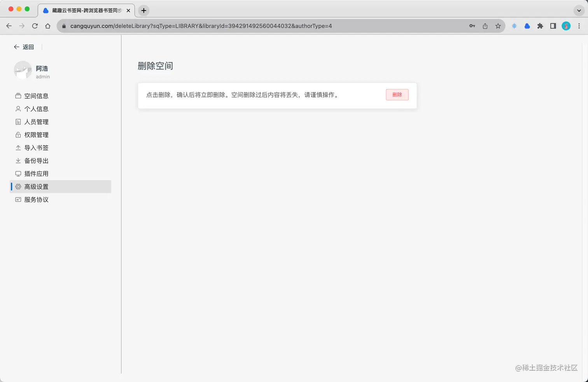Click 返回 to go back
Image resolution: width=588 pixels, height=382 pixels.
click(x=23, y=47)
